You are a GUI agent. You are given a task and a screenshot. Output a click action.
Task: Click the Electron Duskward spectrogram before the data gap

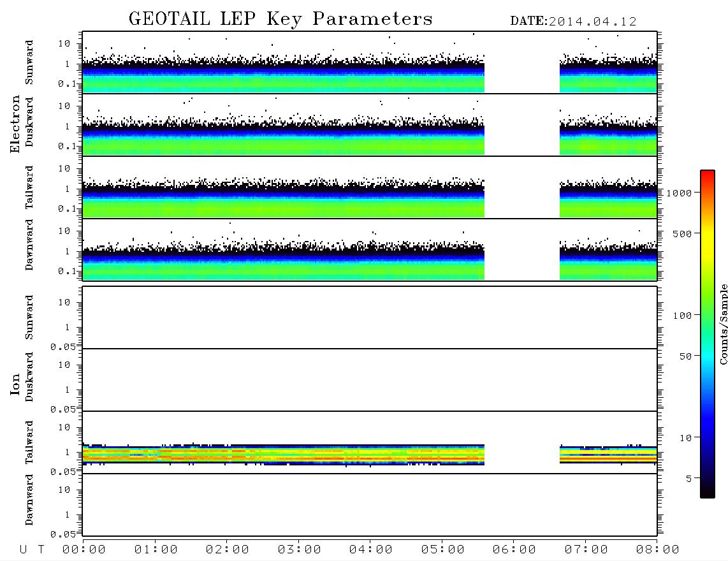pyautogui.click(x=284, y=136)
